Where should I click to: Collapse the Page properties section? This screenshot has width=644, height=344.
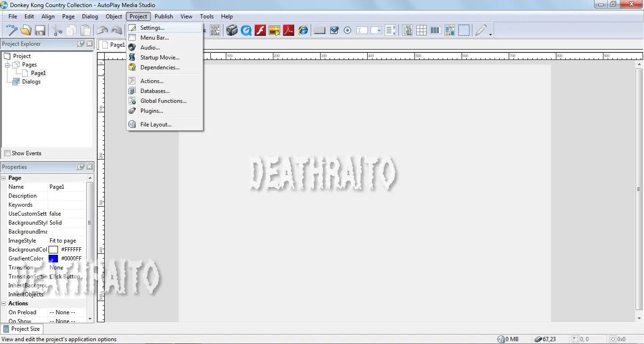(4, 178)
